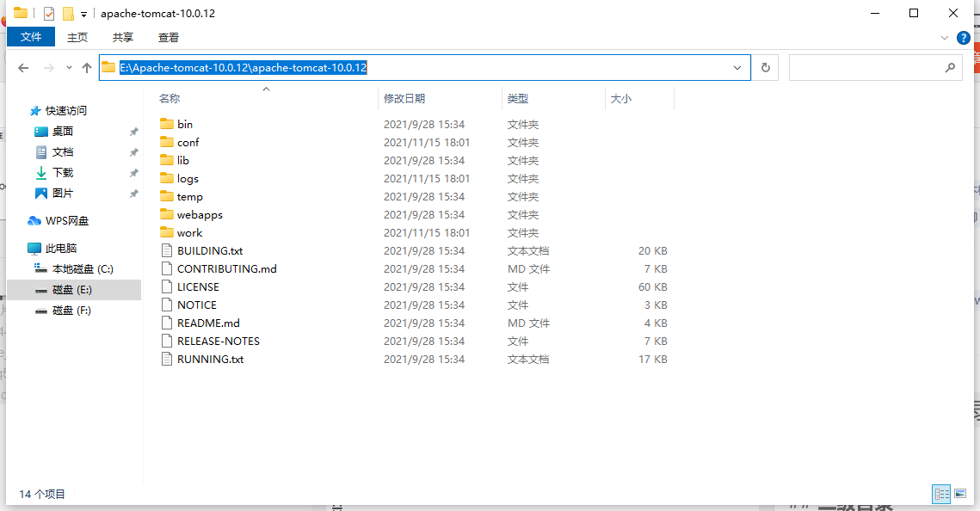Viewport: 980px width, 511px height.
Task: Go forward with the forward arrow
Action: pyautogui.click(x=48, y=67)
